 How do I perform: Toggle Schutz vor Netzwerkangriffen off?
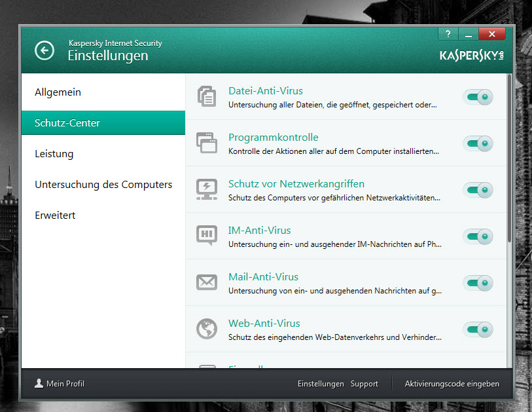(478, 190)
